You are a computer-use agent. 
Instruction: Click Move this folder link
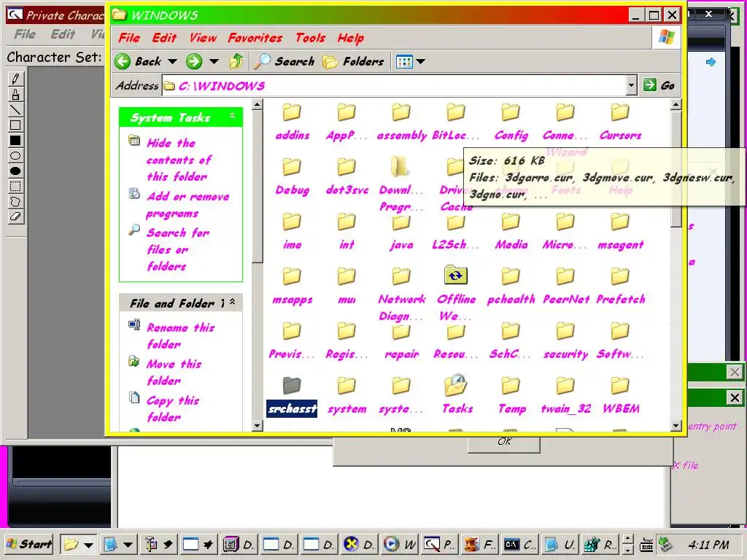(174, 373)
